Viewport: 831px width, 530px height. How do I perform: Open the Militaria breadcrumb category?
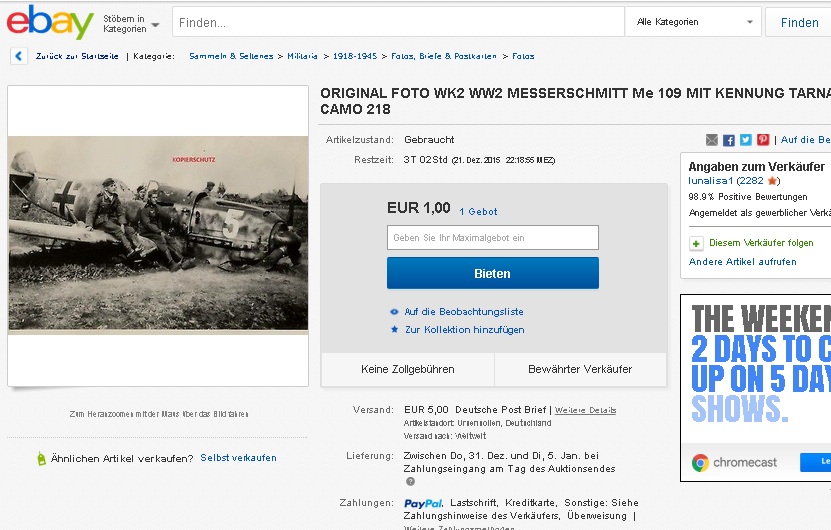[302, 56]
